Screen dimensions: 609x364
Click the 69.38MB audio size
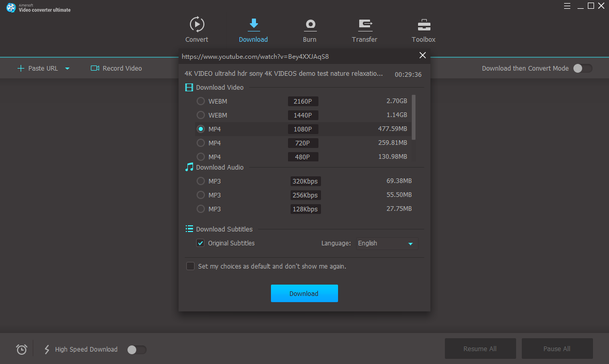(x=399, y=181)
